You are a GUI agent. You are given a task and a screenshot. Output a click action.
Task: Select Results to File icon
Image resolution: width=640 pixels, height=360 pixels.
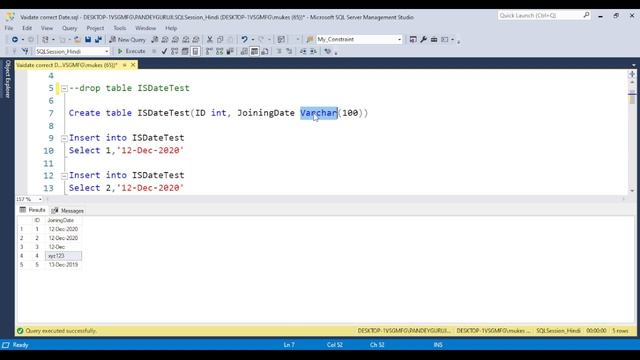265,51
